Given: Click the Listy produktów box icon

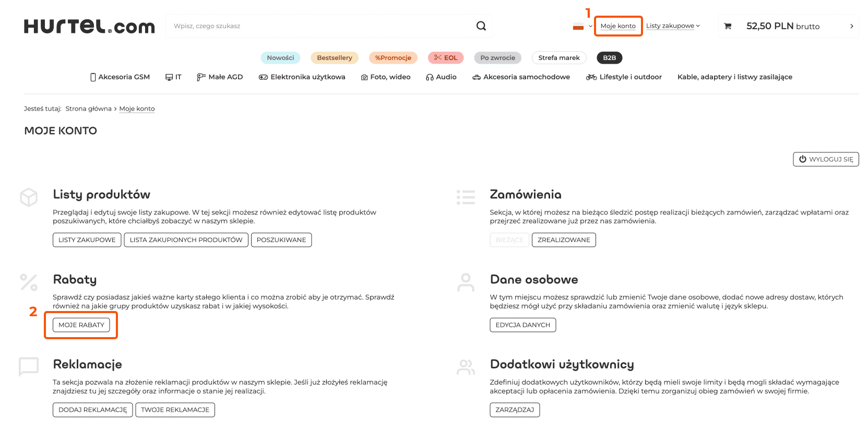Looking at the screenshot, I should [x=29, y=197].
